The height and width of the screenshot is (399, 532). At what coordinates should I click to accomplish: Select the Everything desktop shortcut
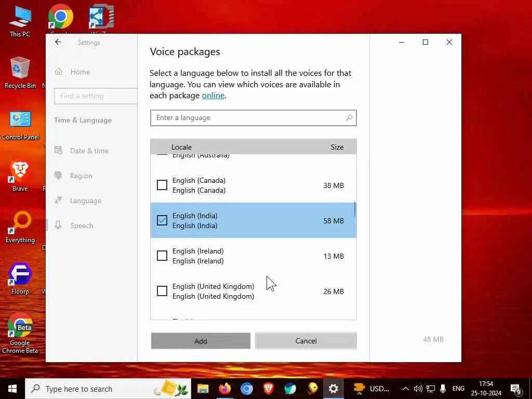(20, 228)
